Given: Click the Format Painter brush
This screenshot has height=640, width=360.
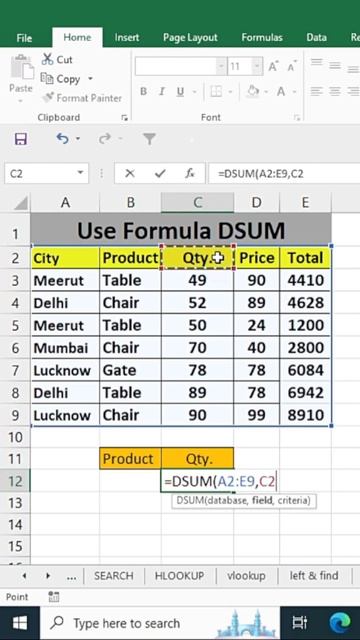Looking at the screenshot, I should pyautogui.click(x=82, y=98).
